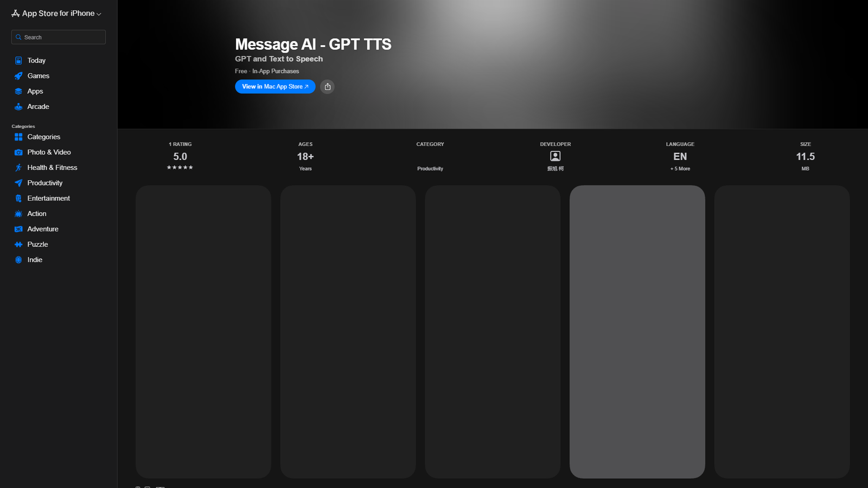
Task: Click the Productivity category badge label
Action: [x=430, y=169]
